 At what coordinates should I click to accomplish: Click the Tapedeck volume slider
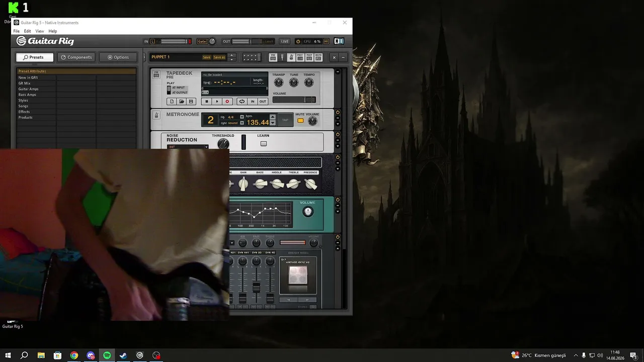(x=294, y=100)
